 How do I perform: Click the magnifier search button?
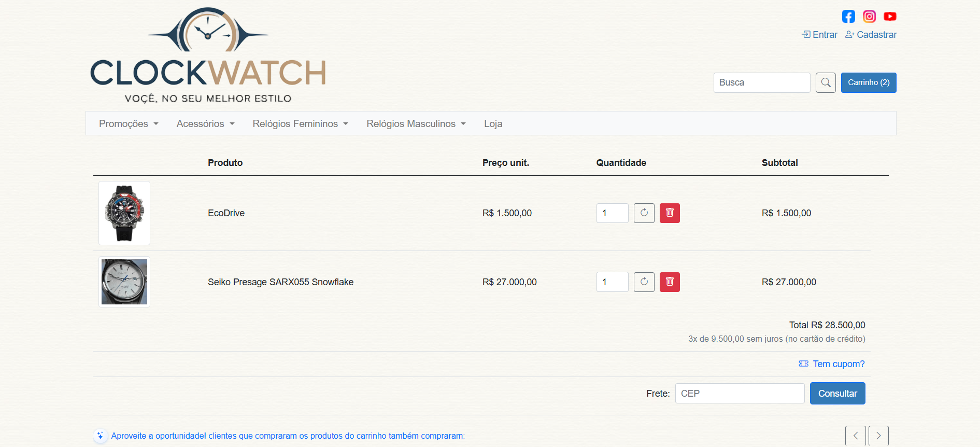(x=826, y=82)
